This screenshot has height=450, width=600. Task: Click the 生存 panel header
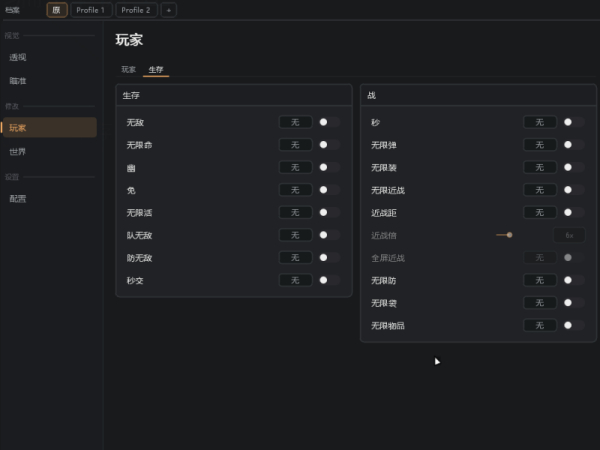point(234,95)
